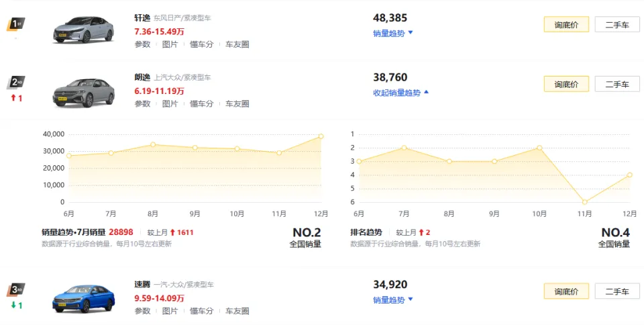Open the 朗逸 car thumbnail
Screen dimensions: 644x325
click(83, 93)
